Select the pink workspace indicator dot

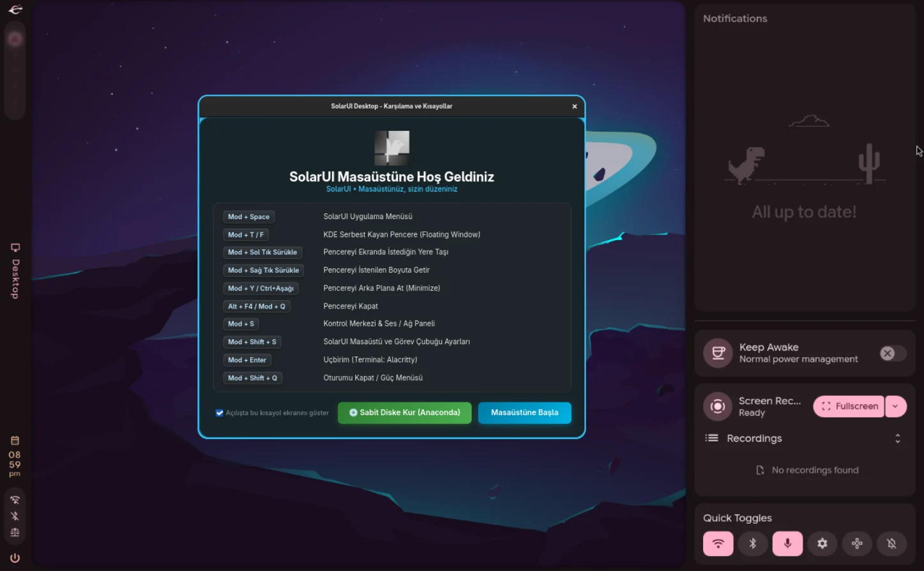coord(15,40)
